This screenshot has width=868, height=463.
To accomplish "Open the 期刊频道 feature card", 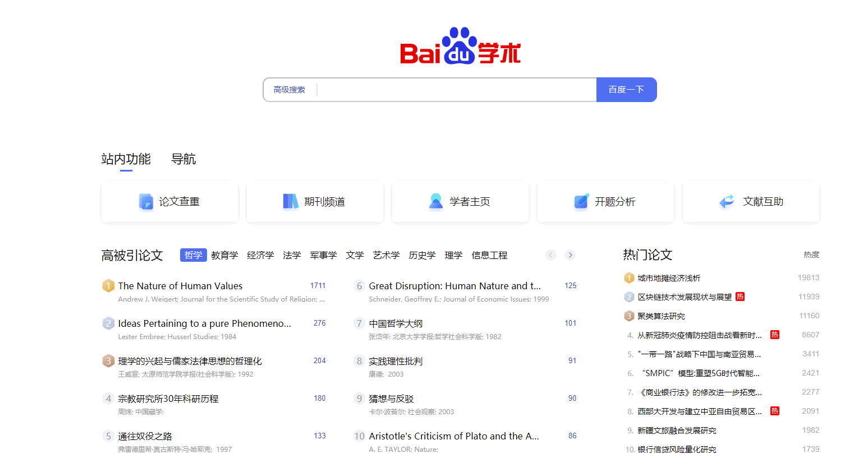I will tap(315, 202).
